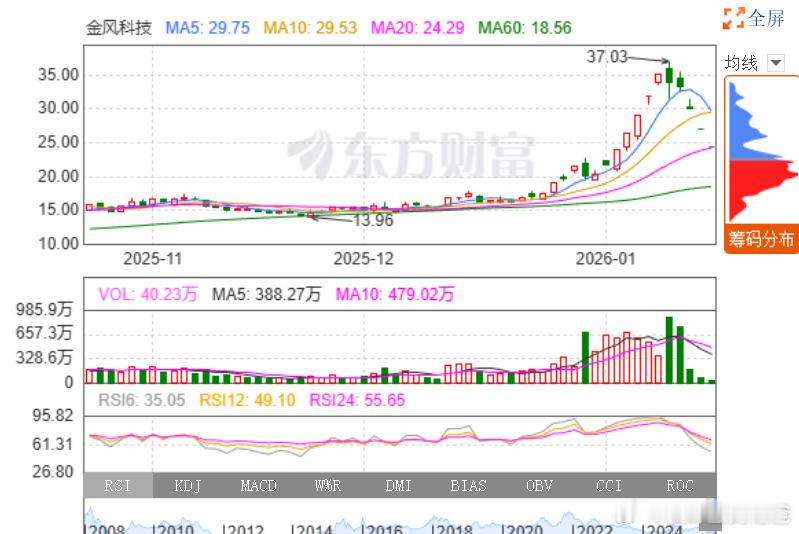Click the chip distribution histogram thumbnail

(x=761, y=151)
